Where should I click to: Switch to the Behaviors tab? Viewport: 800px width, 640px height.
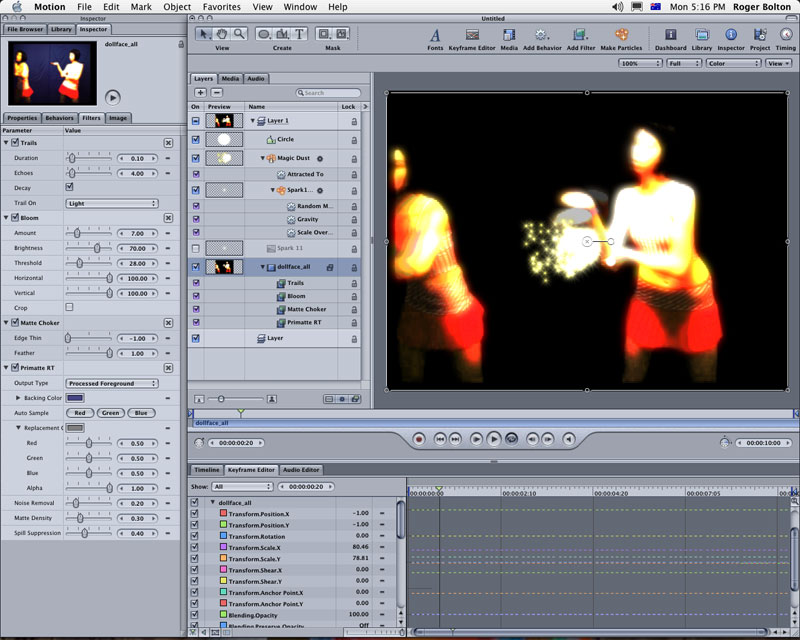tap(60, 118)
